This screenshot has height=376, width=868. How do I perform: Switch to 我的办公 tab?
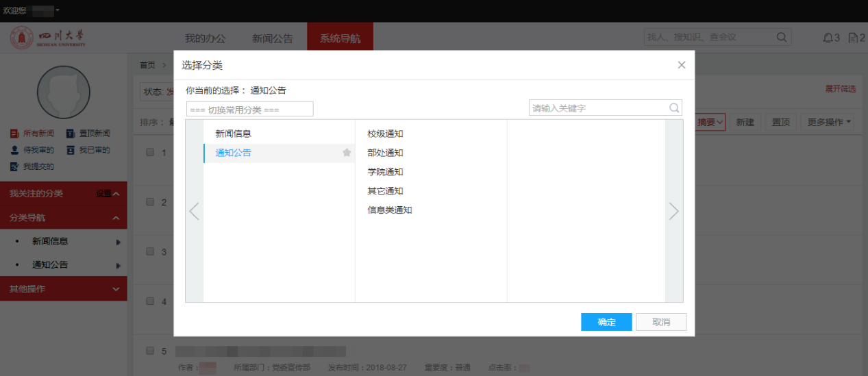point(205,38)
